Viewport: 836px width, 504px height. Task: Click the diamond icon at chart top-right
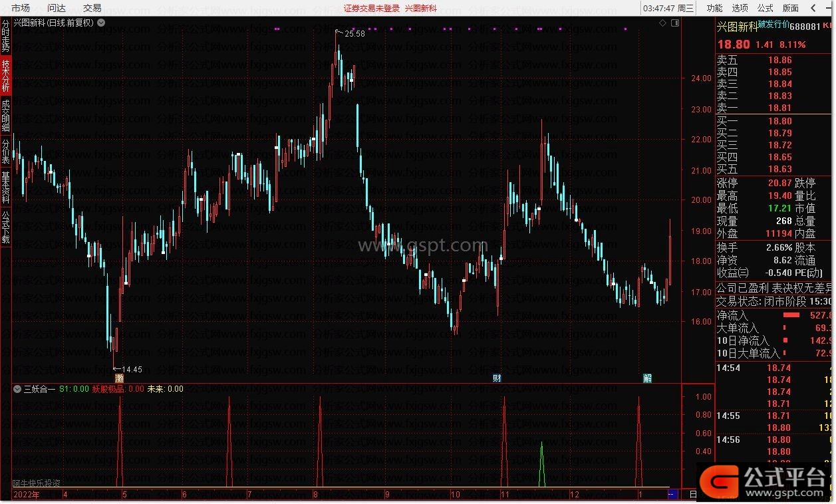663,23
